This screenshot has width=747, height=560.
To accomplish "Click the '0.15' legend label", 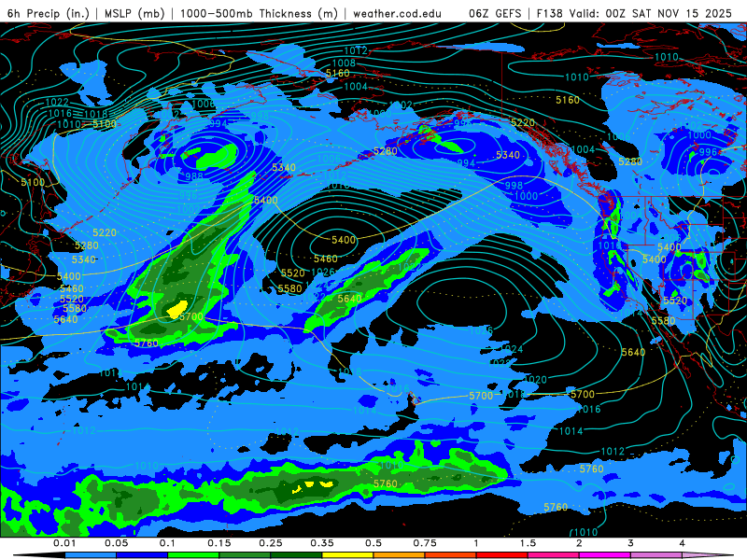I will pos(219,543).
